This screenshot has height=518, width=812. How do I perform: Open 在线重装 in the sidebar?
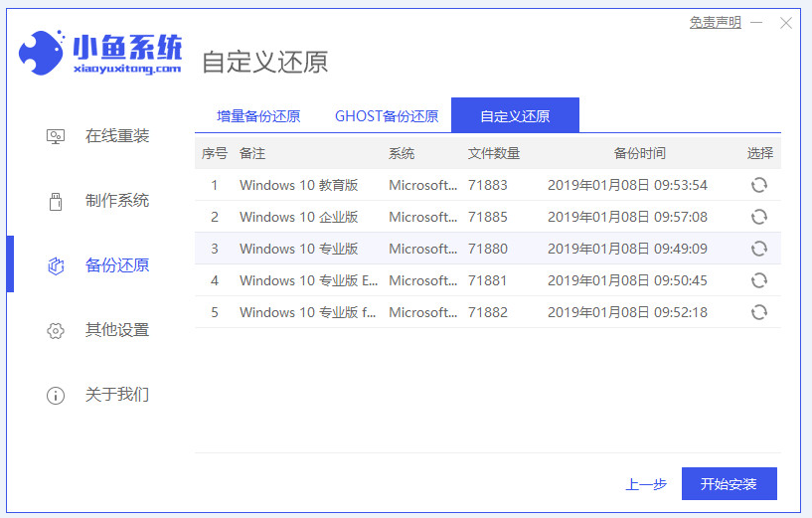pos(117,136)
